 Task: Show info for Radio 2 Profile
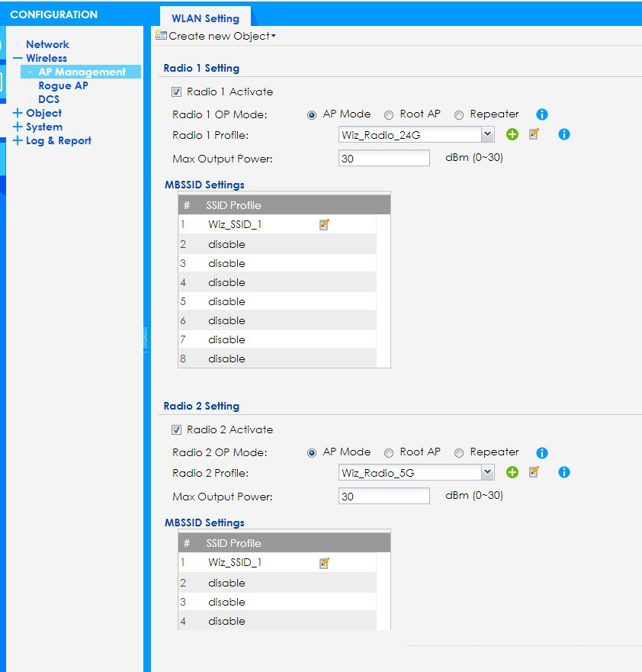pos(564,472)
